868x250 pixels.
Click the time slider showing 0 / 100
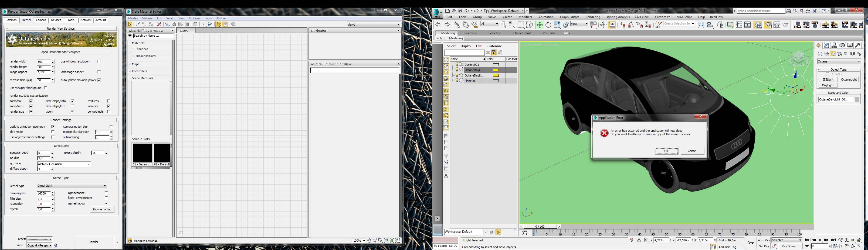(x=540, y=227)
